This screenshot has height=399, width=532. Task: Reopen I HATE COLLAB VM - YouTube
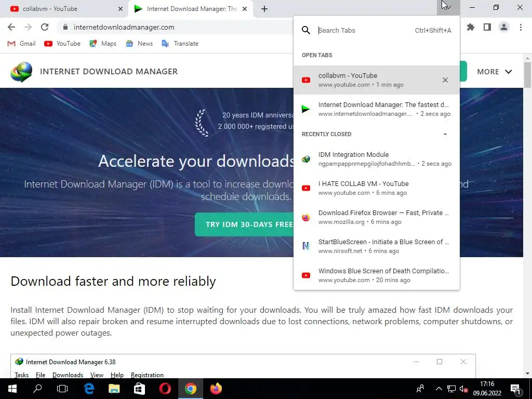click(377, 188)
